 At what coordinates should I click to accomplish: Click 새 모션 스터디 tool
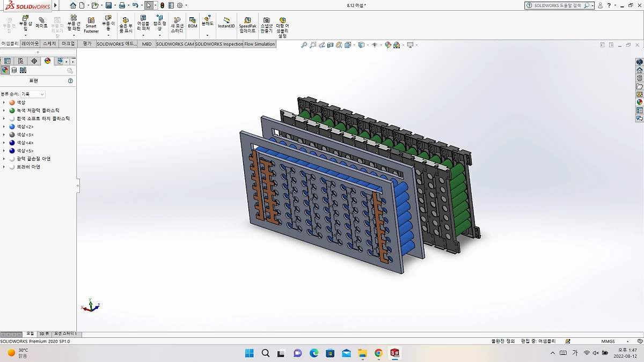tap(177, 25)
